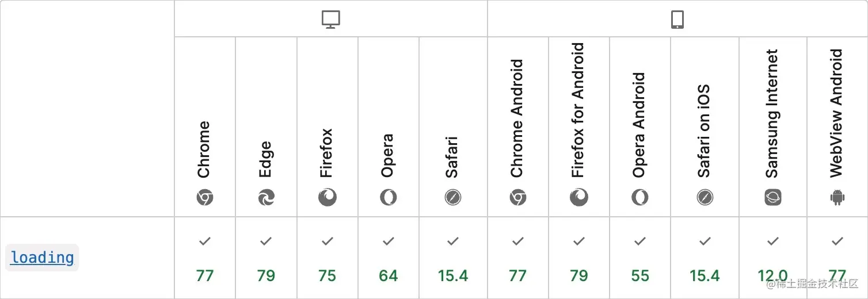Click the Chrome desktop browser logo
Image resolution: width=868 pixels, height=299 pixels.
coord(205,198)
